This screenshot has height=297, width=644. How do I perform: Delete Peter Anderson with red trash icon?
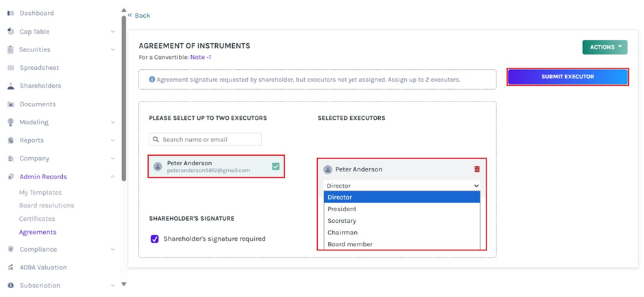pos(477,169)
